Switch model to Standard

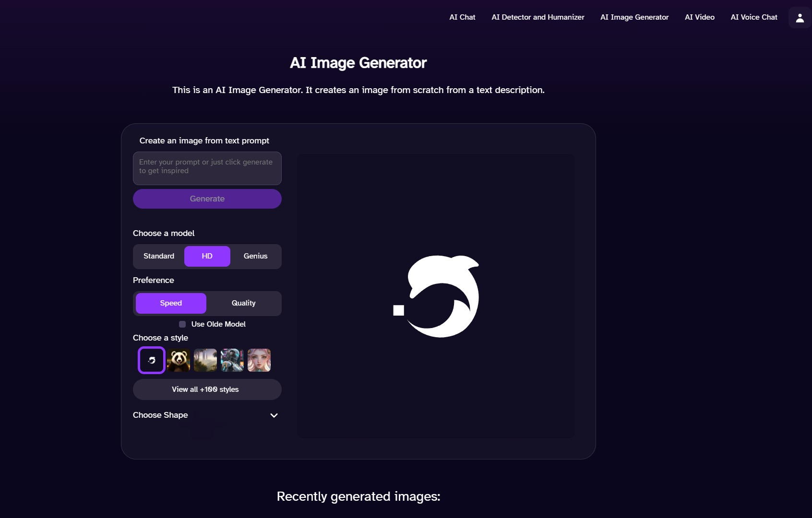click(x=158, y=256)
